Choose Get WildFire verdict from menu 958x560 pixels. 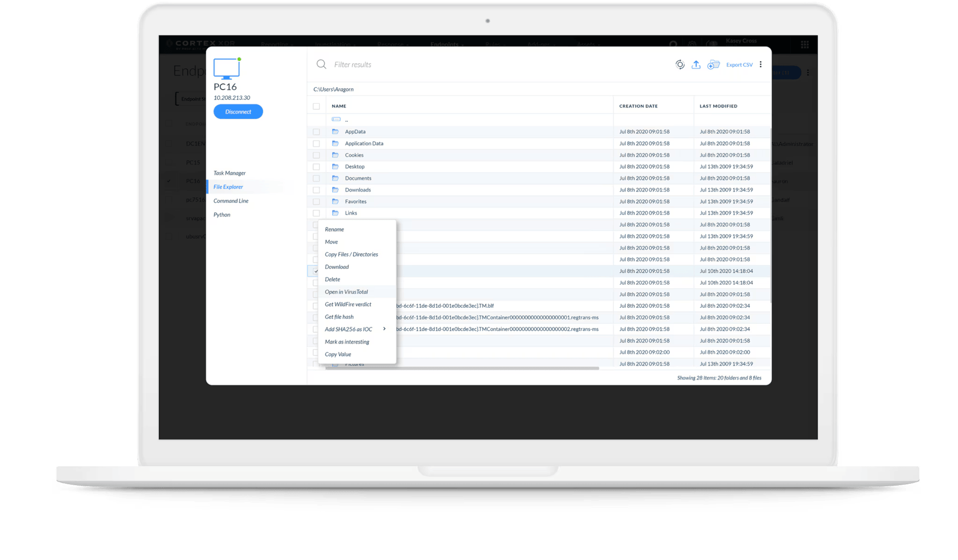click(348, 304)
